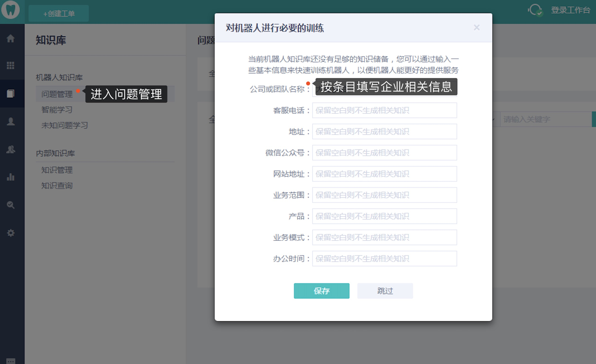Focus the 产品 input field

point(384,217)
